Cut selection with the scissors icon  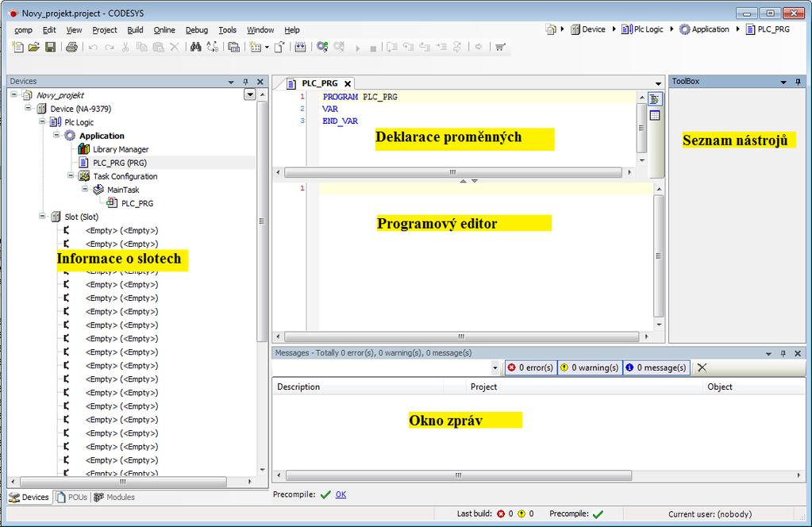pyautogui.click(x=125, y=47)
